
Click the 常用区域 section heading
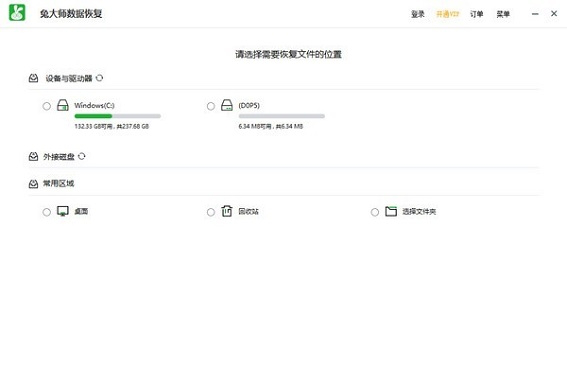[x=59, y=184]
